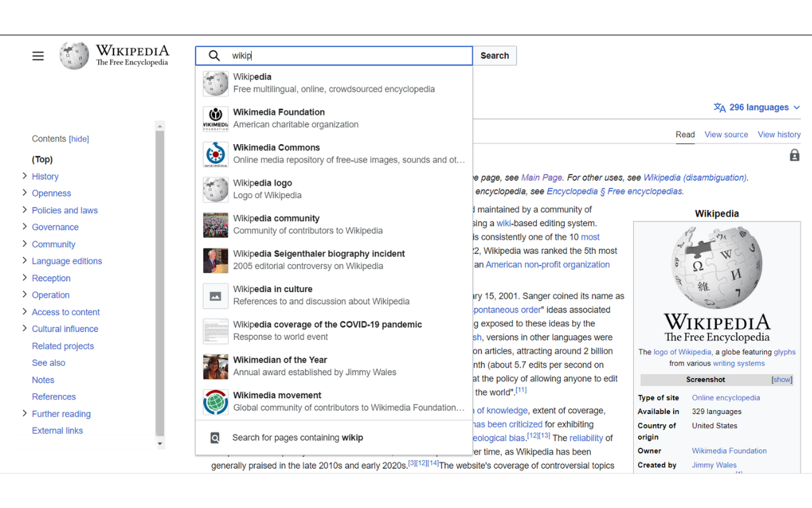Open Encyclopedia § Free encyclopedias link
The height and width of the screenshot is (508, 812).
(x=614, y=191)
